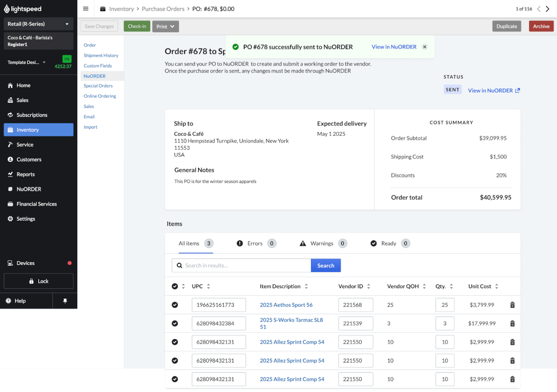
Task: Select the Coco & Café - Barista's Register1 box
Action: pyautogui.click(x=39, y=41)
